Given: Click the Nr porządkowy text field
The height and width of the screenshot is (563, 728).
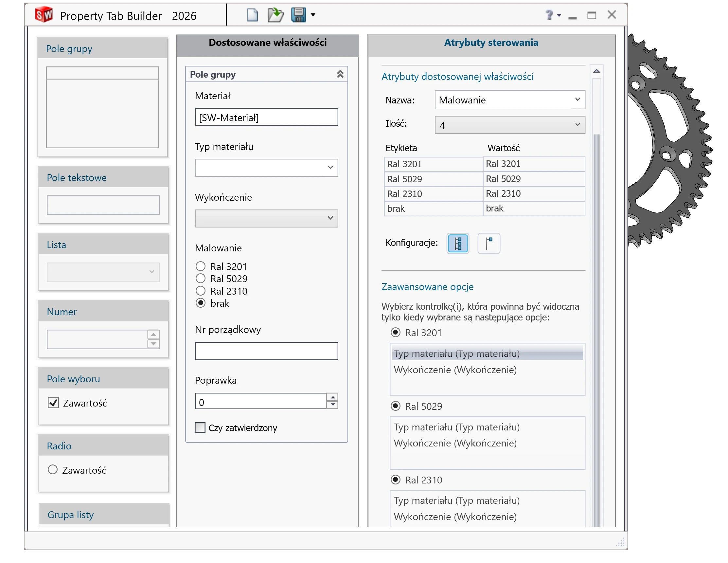Looking at the screenshot, I should [266, 351].
